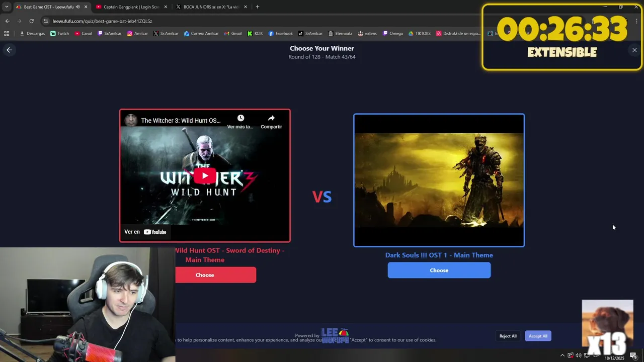
Task: Click the Compartir share arrow on video
Action: [x=271, y=118]
